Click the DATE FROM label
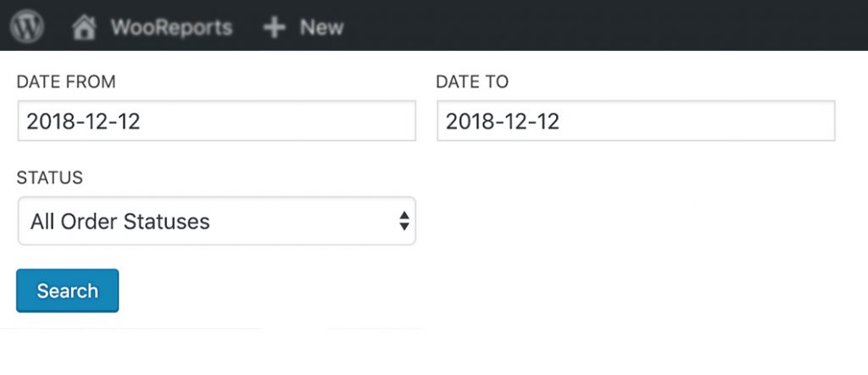The image size is (868, 375). (66, 82)
